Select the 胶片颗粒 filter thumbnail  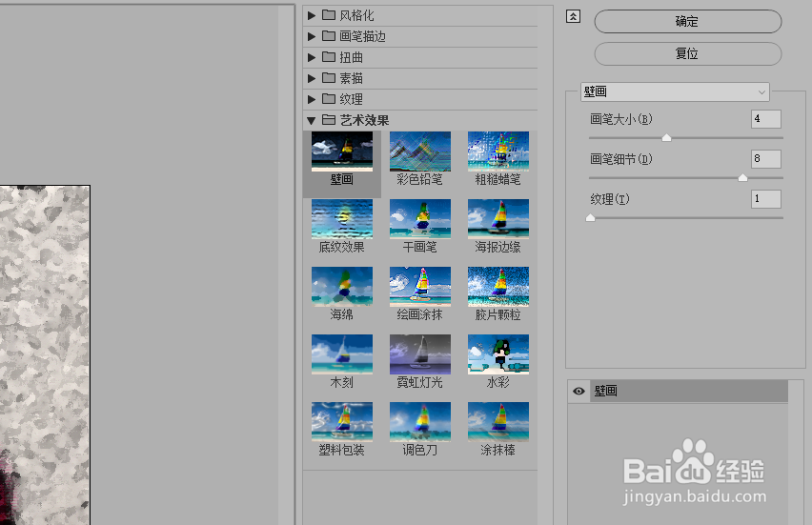(x=498, y=286)
